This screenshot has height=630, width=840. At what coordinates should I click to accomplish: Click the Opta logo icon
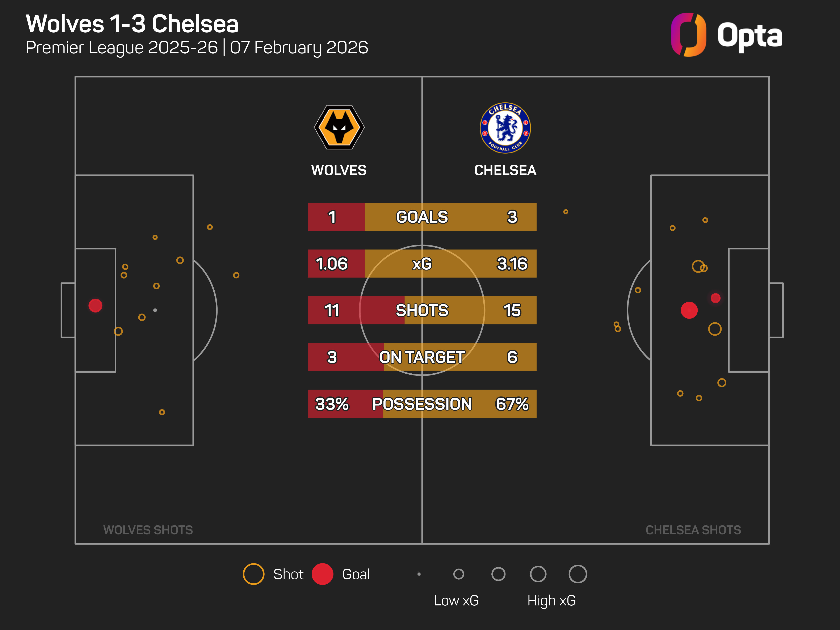(x=688, y=35)
